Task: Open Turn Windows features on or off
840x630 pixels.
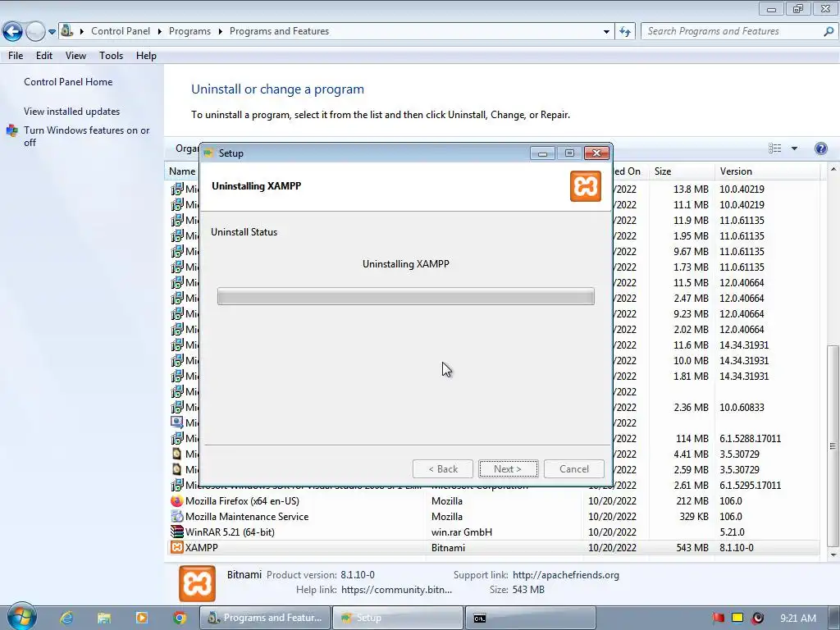Action: (x=86, y=136)
